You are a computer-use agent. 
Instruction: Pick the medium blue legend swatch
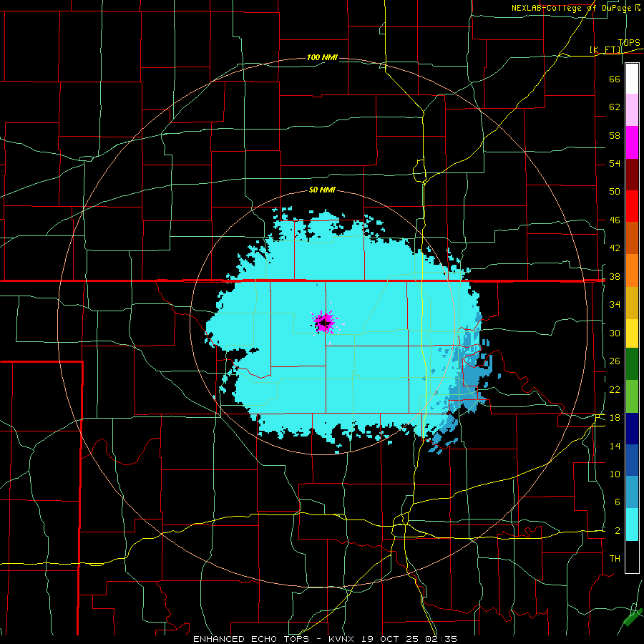click(x=632, y=460)
